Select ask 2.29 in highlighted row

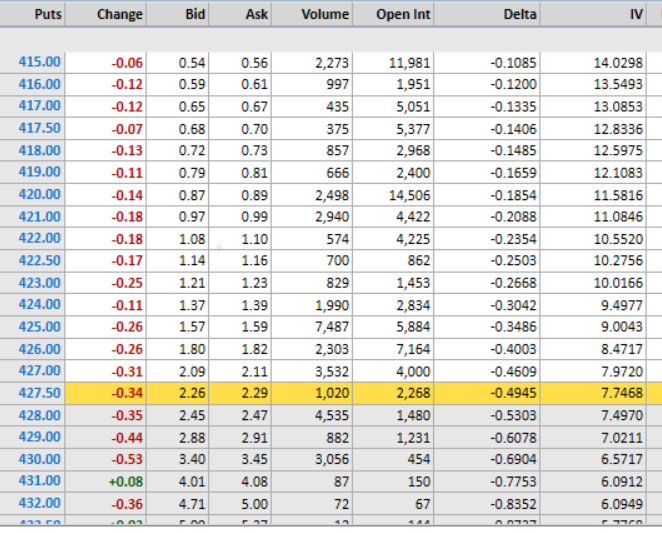(x=254, y=393)
